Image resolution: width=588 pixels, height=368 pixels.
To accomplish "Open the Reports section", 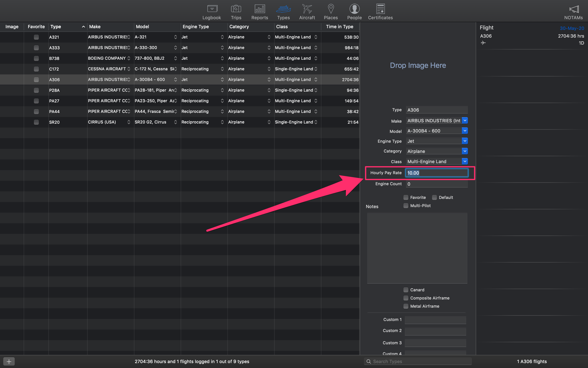I will 259,12.
